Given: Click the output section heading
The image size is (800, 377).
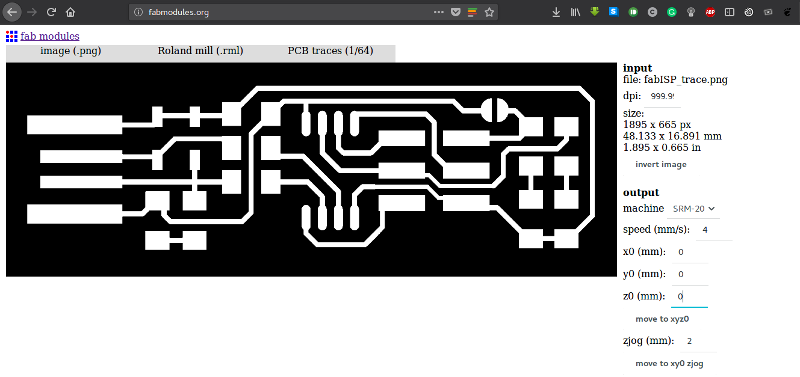Looking at the screenshot, I should [x=641, y=192].
